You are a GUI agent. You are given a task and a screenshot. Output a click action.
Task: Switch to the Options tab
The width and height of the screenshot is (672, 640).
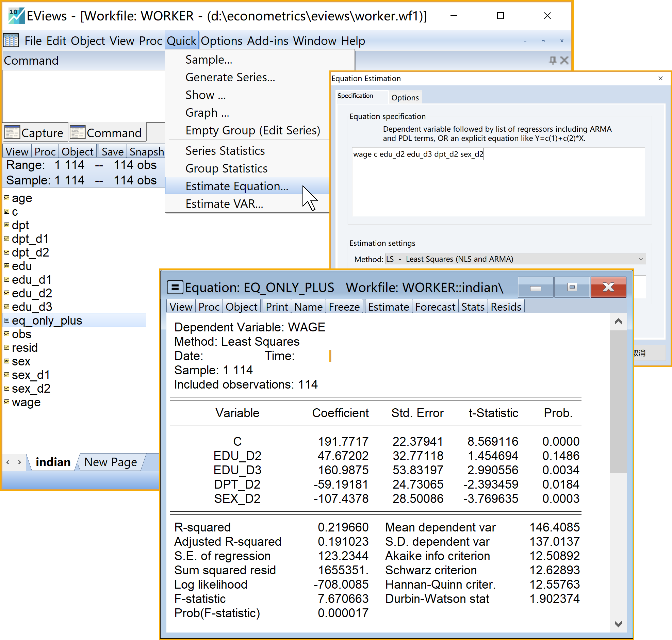[405, 98]
